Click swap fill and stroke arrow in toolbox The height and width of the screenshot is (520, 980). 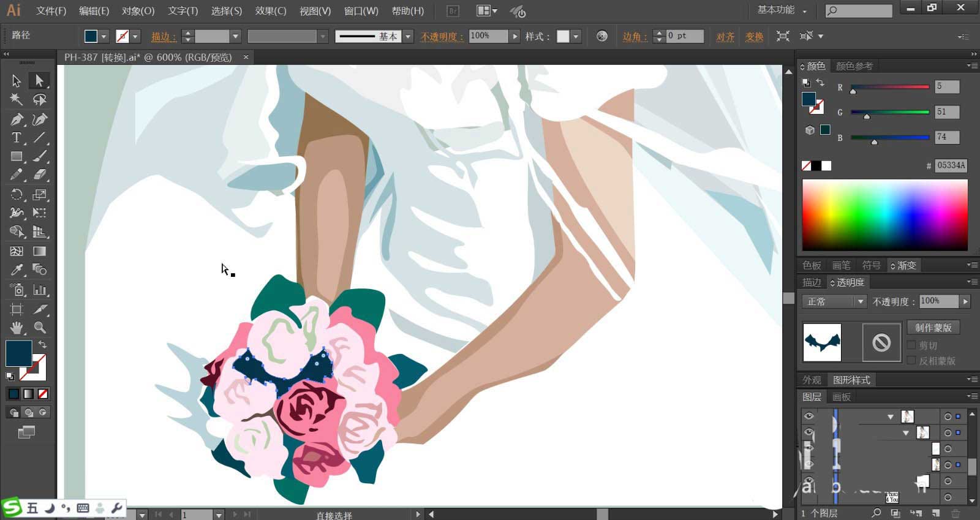pyautogui.click(x=42, y=345)
